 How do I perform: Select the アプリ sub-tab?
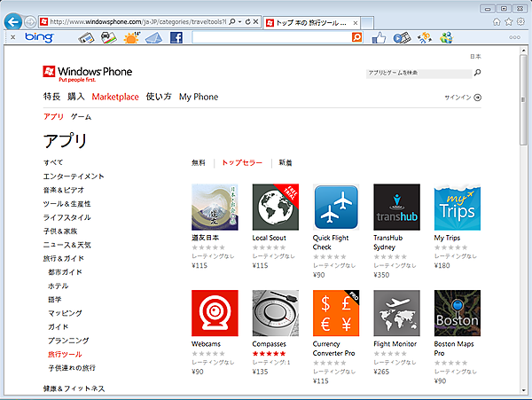53,117
